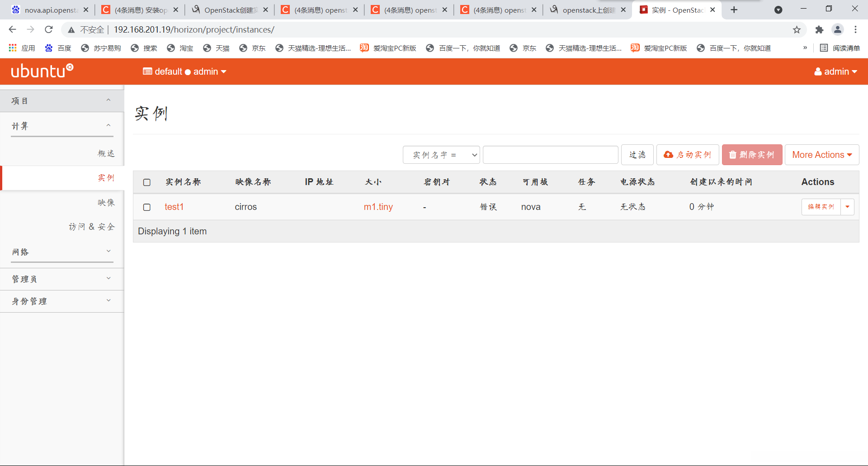Check the checkbox for instance test1

147,207
